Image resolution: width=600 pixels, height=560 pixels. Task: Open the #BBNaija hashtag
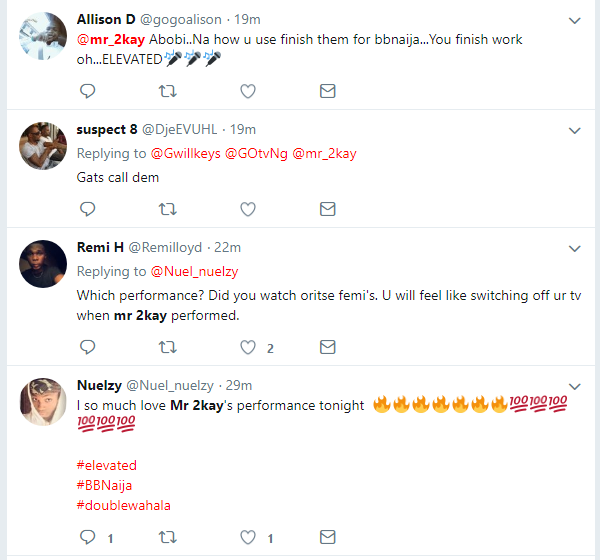tap(105, 485)
